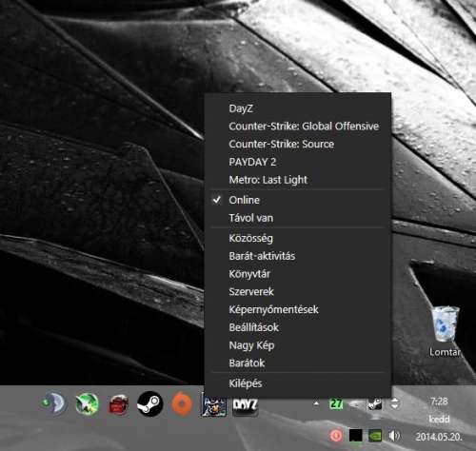This screenshot has width=476, height=451.
Task: Click the up/down arrows tray icon
Action: coord(394,403)
